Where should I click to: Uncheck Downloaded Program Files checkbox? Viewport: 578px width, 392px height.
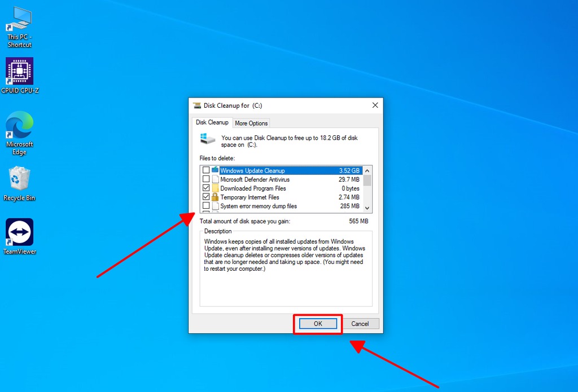pos(206,188)
